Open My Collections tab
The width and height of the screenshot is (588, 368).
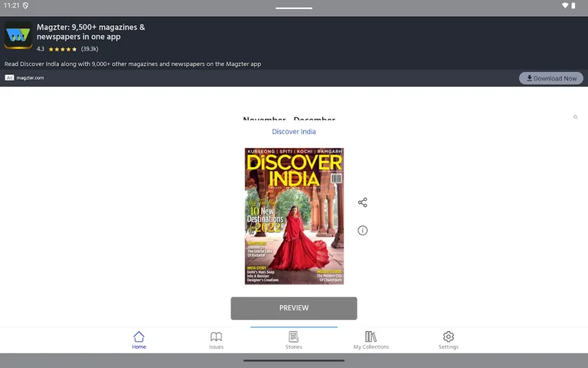(371, 340)
